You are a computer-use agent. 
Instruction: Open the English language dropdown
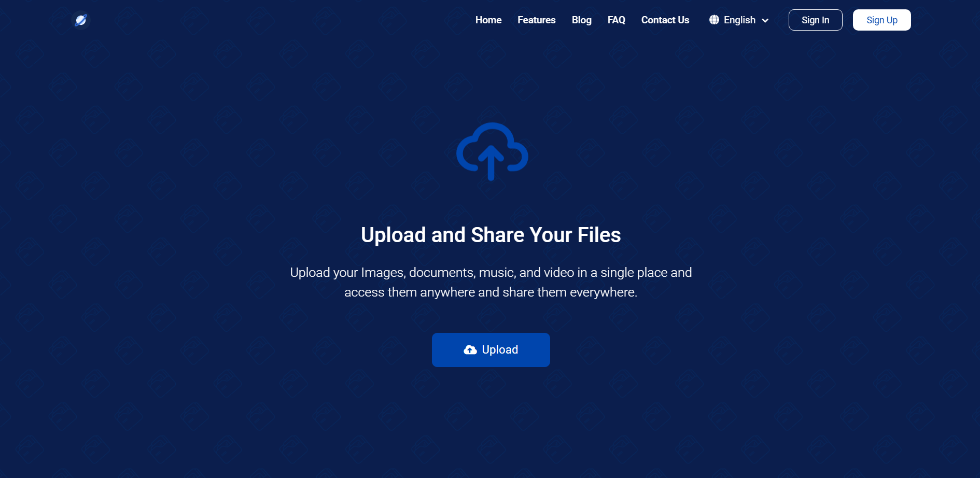(x=739, y=20)
